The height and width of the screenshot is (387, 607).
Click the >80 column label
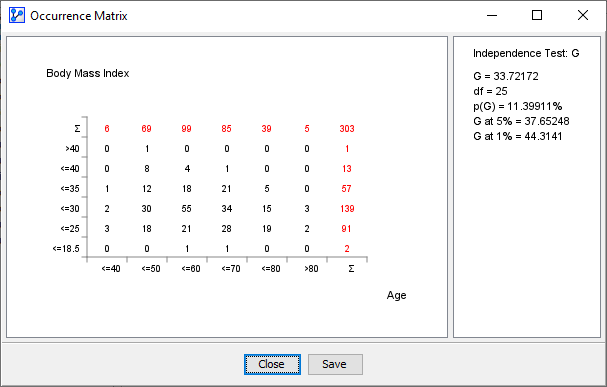pyautogui.click(x=311, y=269)
